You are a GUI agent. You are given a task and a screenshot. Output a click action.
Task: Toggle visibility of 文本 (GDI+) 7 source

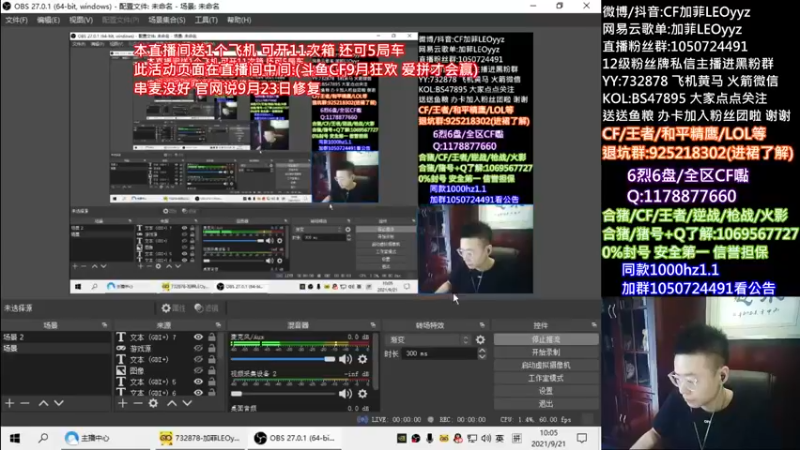[x=198, y=337]
